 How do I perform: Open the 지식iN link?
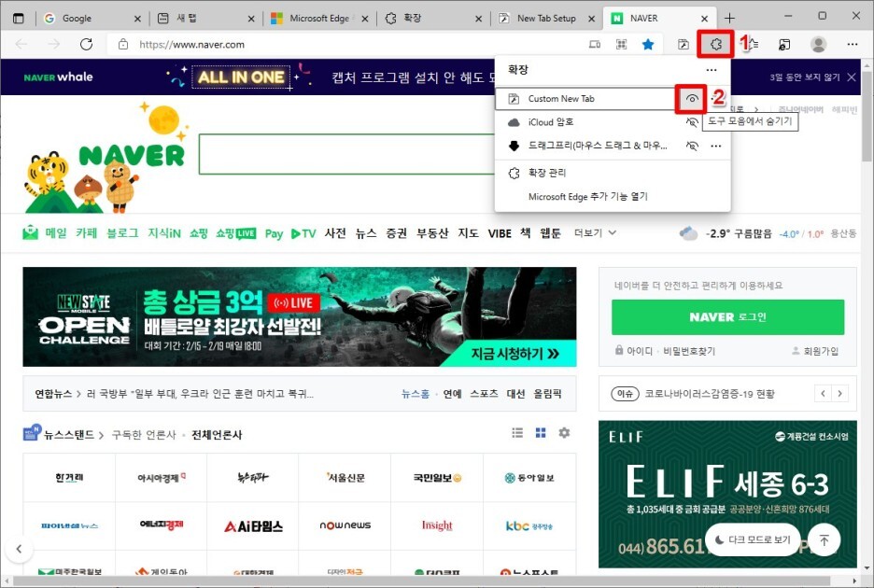[x=164, y=233]
